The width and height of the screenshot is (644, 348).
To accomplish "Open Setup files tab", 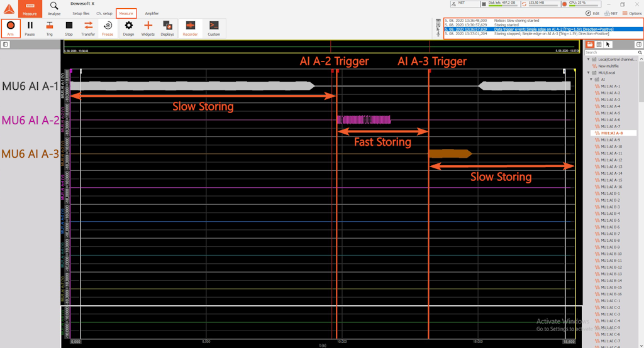I will coord(81,13).
